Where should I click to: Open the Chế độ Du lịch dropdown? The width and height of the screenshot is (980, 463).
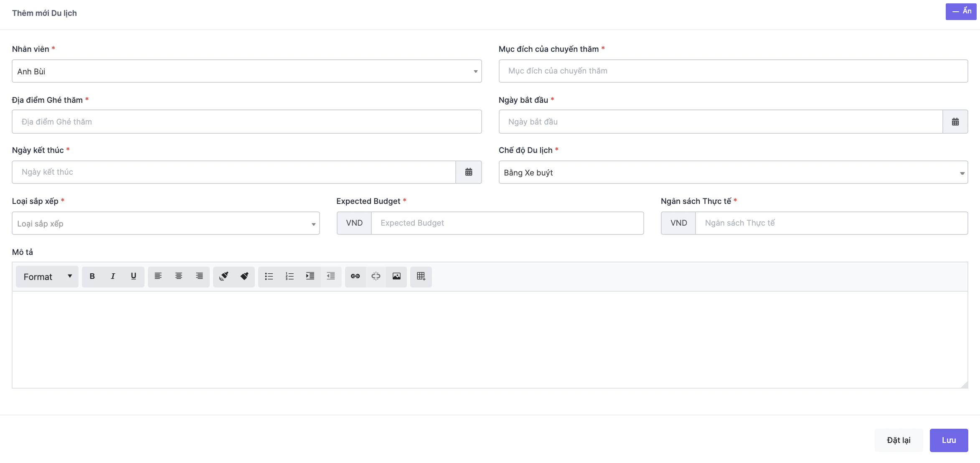click(733, 172)
